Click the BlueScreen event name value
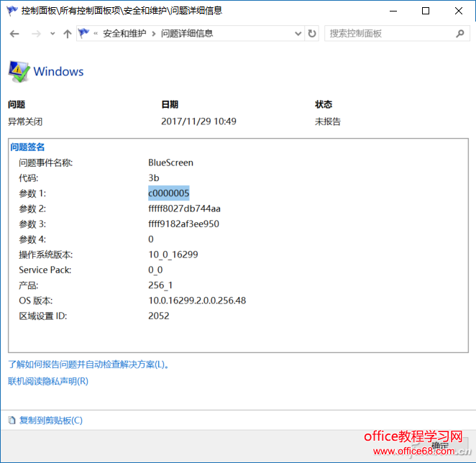The width and height of the screenshot is (476, 463). click(x=170, y=162)
